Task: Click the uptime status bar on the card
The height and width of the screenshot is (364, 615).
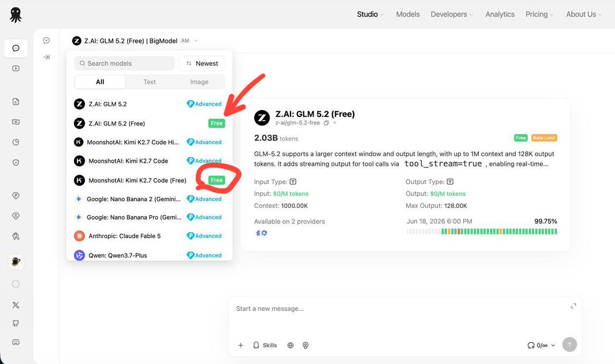Action: click(x=482, y=231)
